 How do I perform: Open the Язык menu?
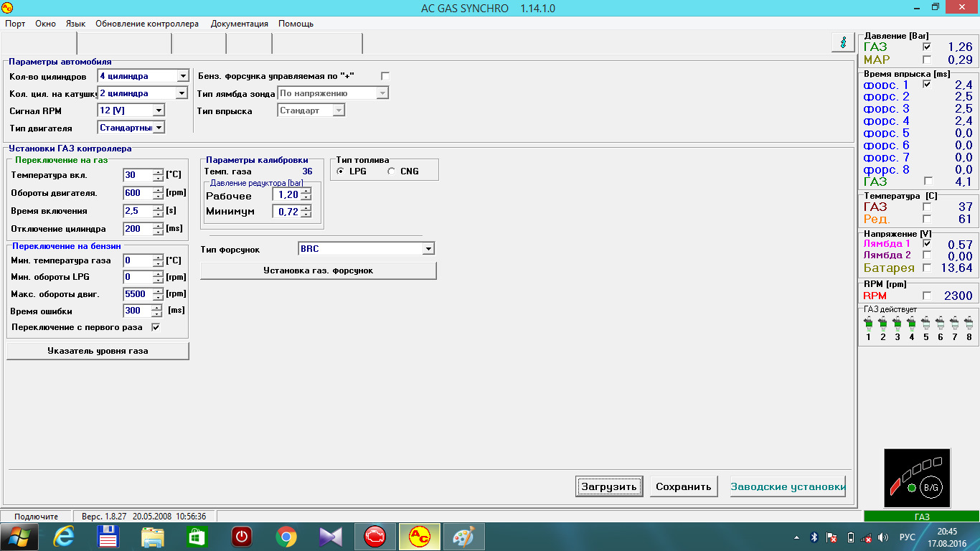click(x=75, y=24)
